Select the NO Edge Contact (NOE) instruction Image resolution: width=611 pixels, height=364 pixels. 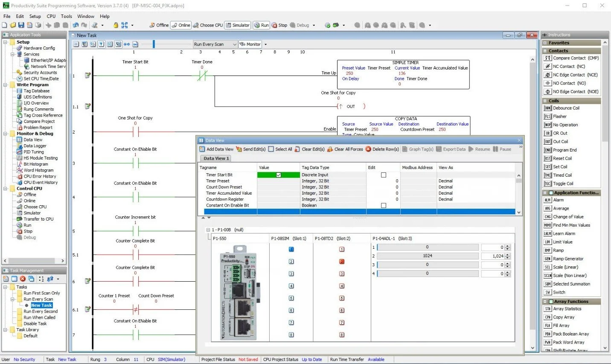(571, 92)
